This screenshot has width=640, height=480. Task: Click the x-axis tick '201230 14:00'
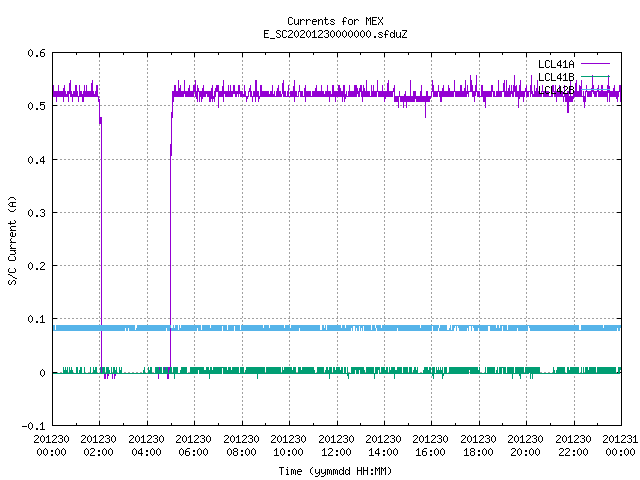point(383,445)
